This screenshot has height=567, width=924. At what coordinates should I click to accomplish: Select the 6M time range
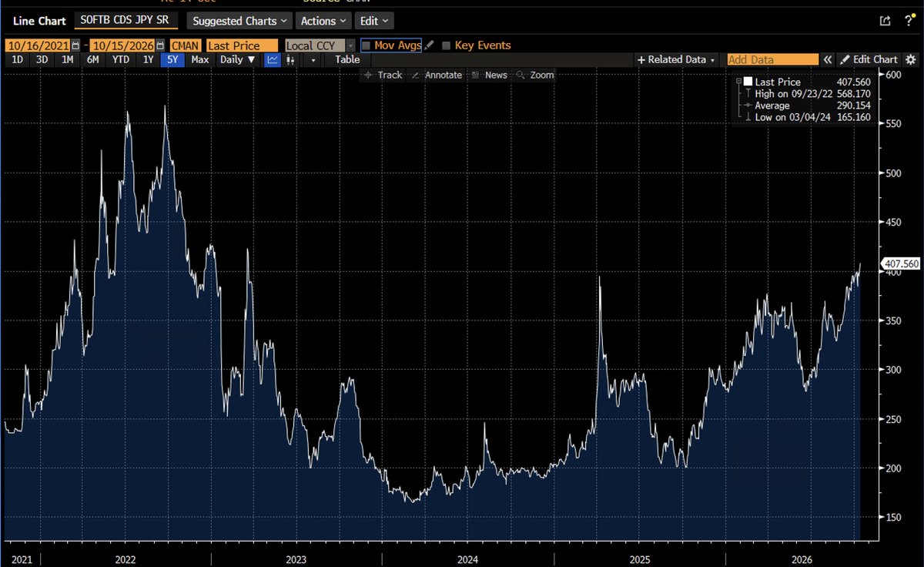click(93, 59)
